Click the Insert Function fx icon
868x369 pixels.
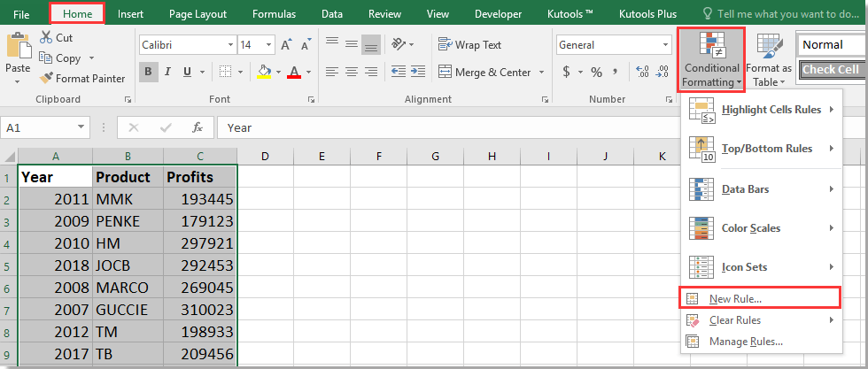pyautogui.click(x=198, y=127)
